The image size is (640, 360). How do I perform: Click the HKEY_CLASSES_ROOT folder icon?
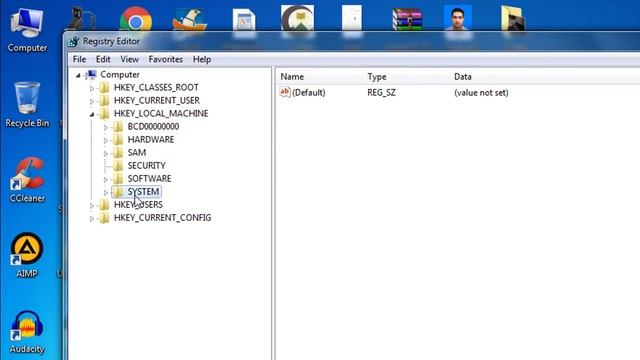tap(104, 87)
